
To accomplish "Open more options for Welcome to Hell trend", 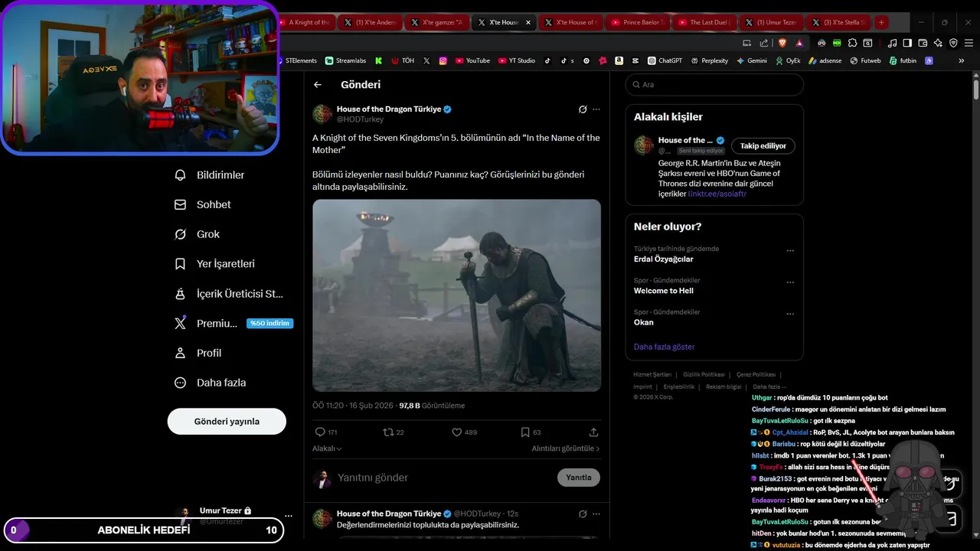I will [x=790, y=282].
